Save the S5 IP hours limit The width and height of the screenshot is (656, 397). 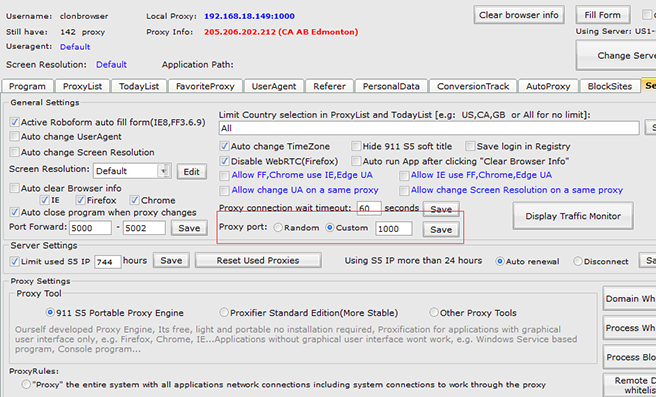coord(171,260)
